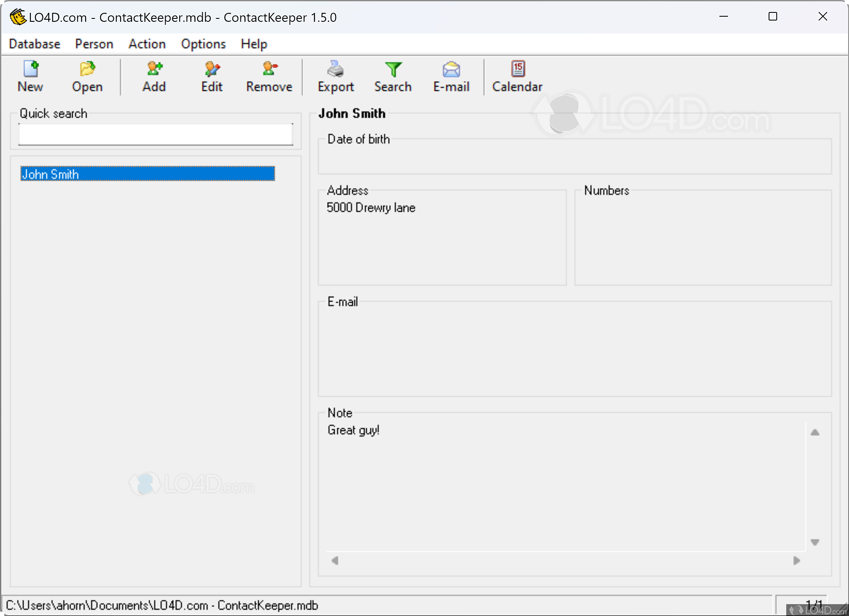Open the Database menu
Viewport: 849px width, 616px height.
(x=34, y=44)
